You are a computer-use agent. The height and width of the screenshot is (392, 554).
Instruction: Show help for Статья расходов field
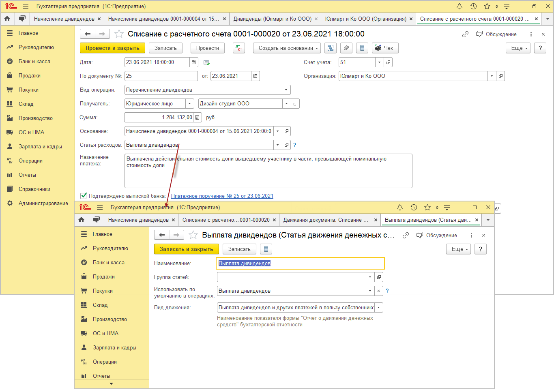[295, 145]
